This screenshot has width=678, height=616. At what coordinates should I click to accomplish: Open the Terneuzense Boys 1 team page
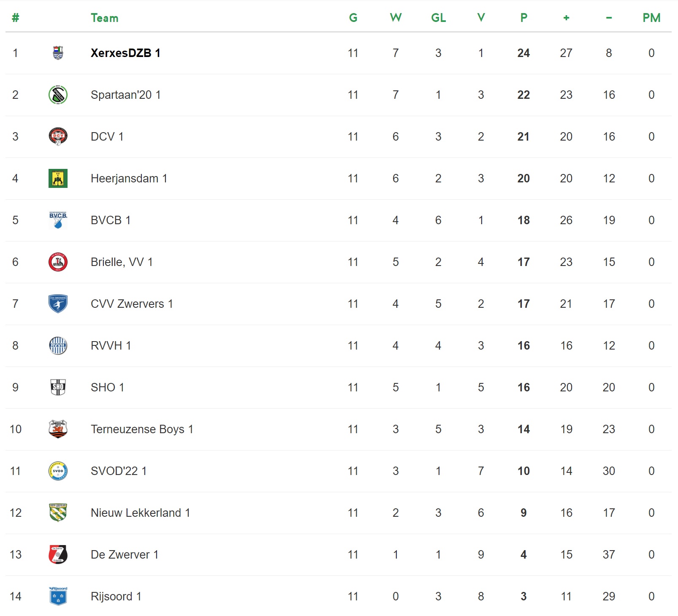[x=142, y=429]
